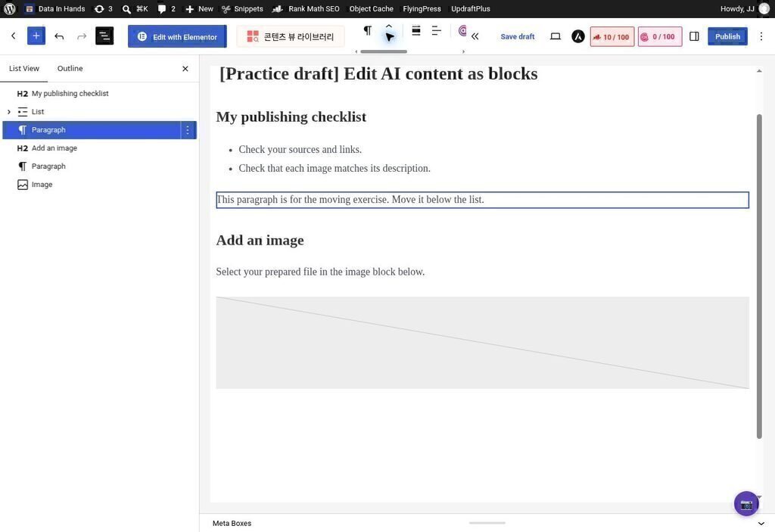This screenshot has width=775, height=532.
Task: Open the UpdraftPlus admin bar item
Action: (471, 9)
